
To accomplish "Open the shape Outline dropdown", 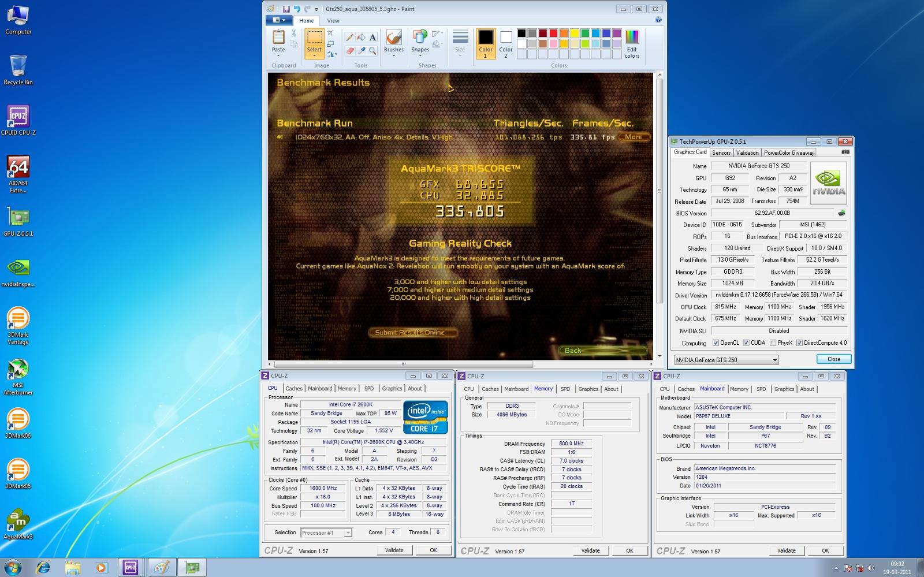I will pos(437,33).
